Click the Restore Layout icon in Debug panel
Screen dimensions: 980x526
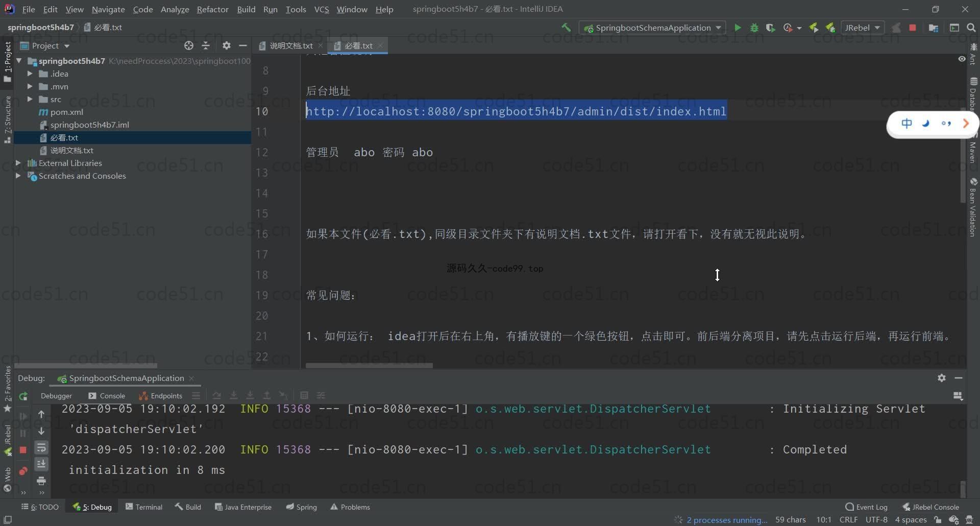[x=958, y=396]
